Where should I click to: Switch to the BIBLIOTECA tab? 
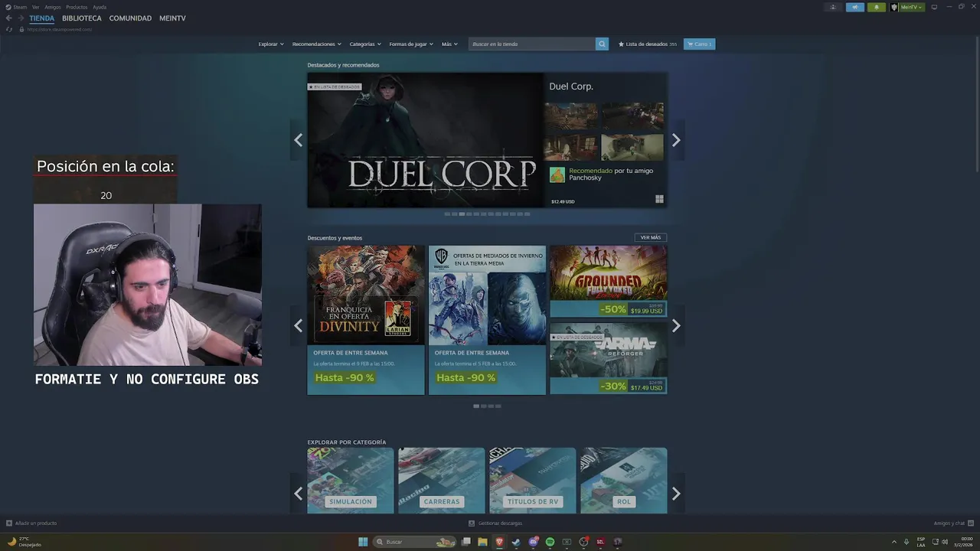pos(82,18)
